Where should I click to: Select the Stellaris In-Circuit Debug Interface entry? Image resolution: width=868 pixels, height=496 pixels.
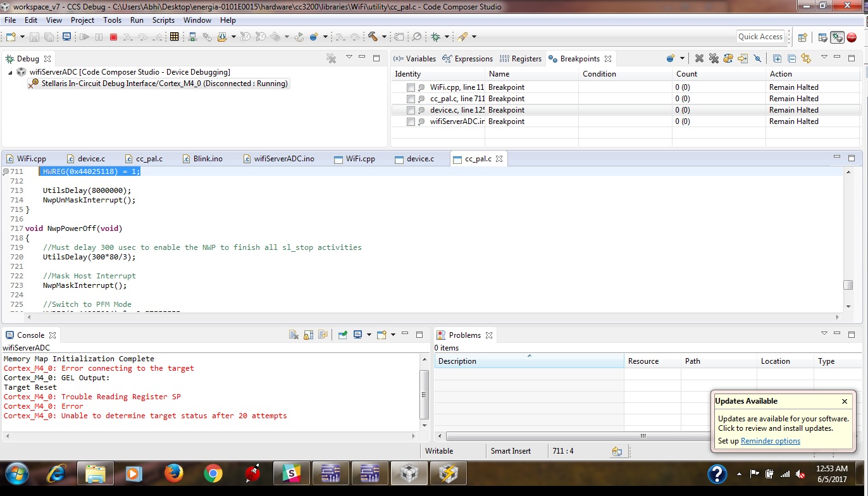point(158,84)
